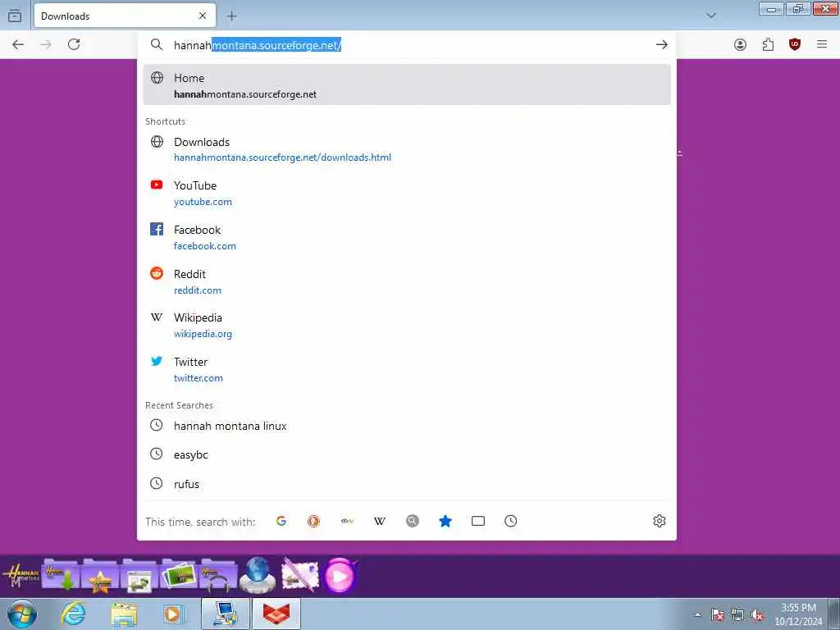Open Windows Media Player from taskbar
840x630 pixels.
pos(174,614)
